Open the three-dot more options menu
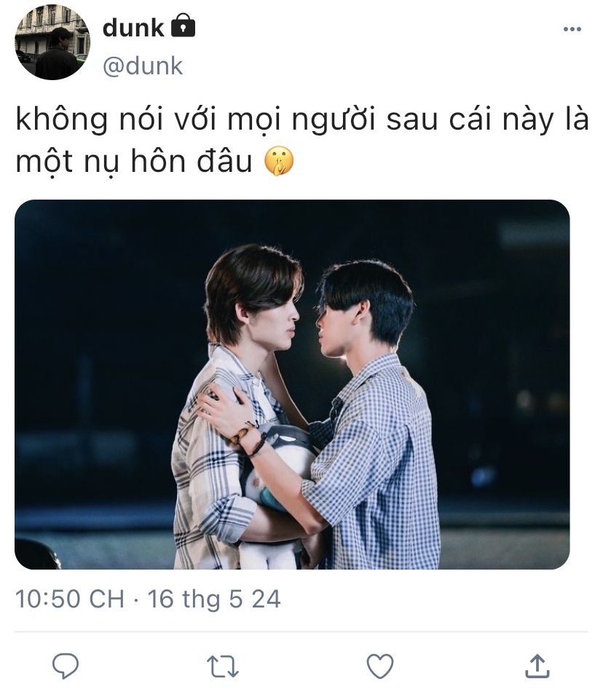 pyautogui.click(x=572, y=29)
